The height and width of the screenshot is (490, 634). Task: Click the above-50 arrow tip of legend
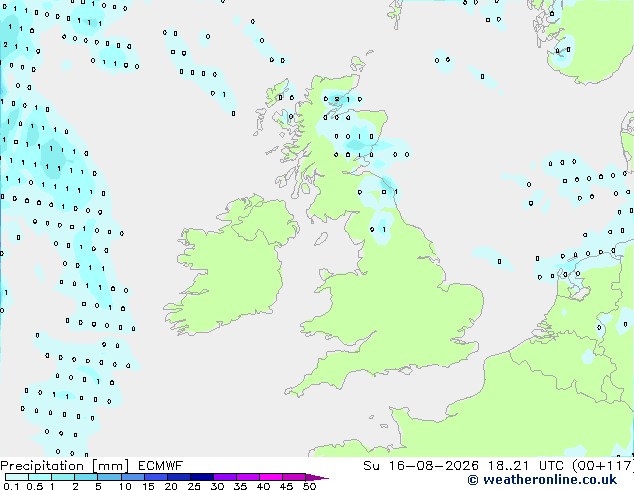317,477
